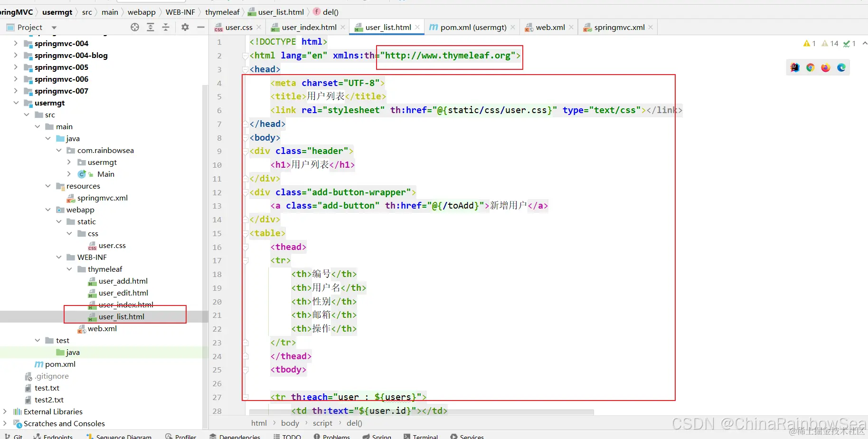868x439 pixels.
Task: Open page in Firefox browser
Action: 826,67
